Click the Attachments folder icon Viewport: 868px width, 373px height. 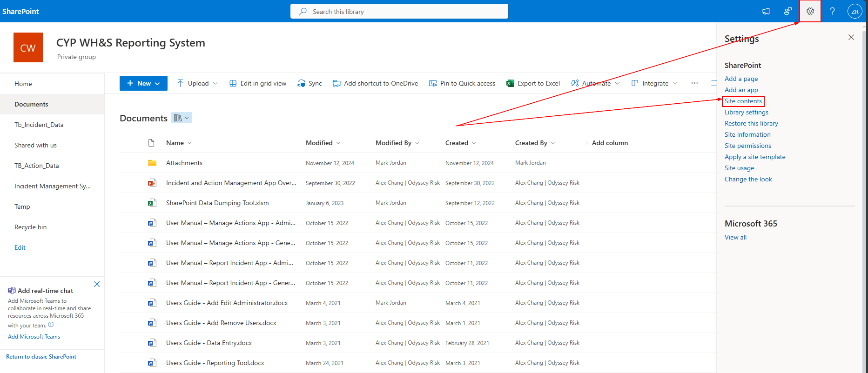[152, 163]
